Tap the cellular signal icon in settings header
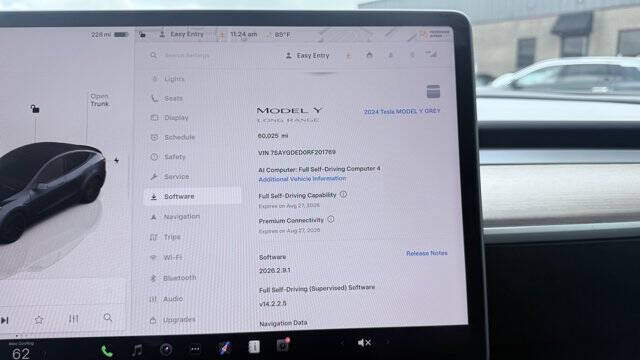This screenshot has width=640, height=360. click(431, 54)
